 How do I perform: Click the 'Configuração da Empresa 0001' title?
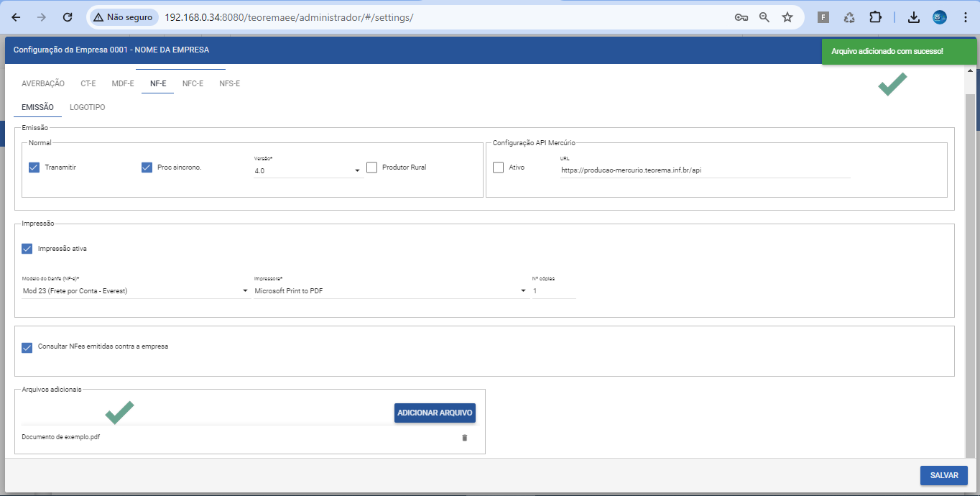click(111, 50)
